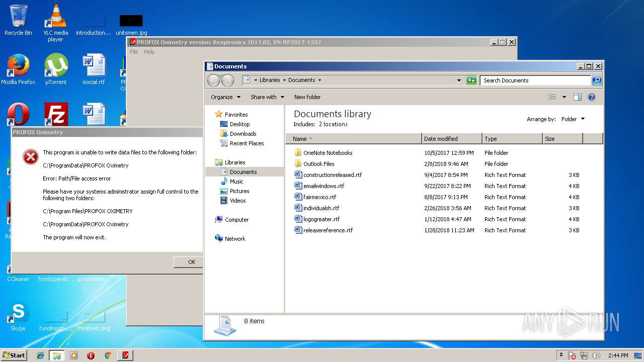644x362 pixels.
Task: Click OK in PROFOX error dialog
Action: click(x=189, y=262)
